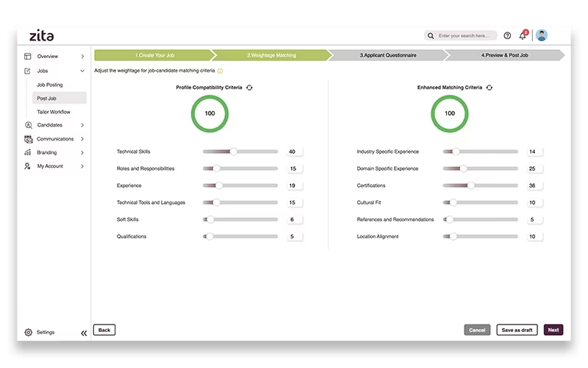The image size is (588, 368).
Task: Expand the My Account menu chevron
Action: [x=82, y=166]
